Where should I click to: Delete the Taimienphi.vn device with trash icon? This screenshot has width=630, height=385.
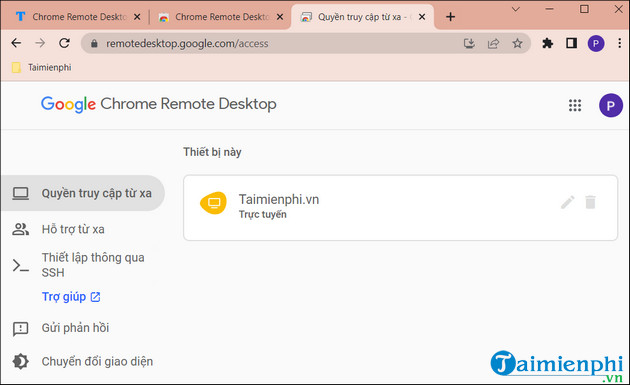(x=590, y=202)
